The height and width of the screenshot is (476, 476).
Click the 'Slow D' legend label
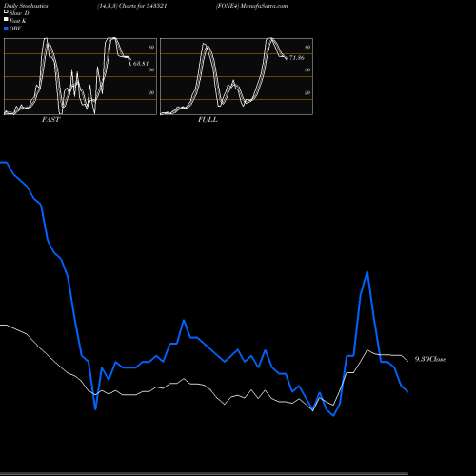tap(19, 13)
